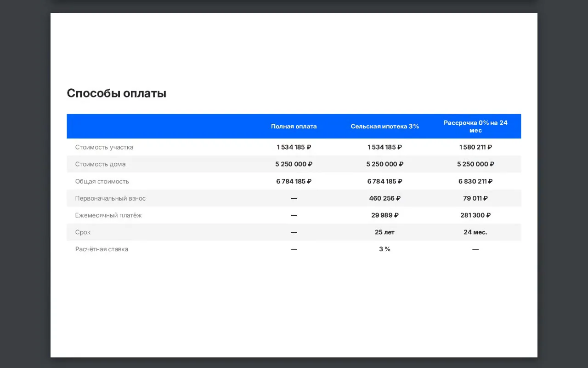Click the row label "Срок"

point(83,232)
